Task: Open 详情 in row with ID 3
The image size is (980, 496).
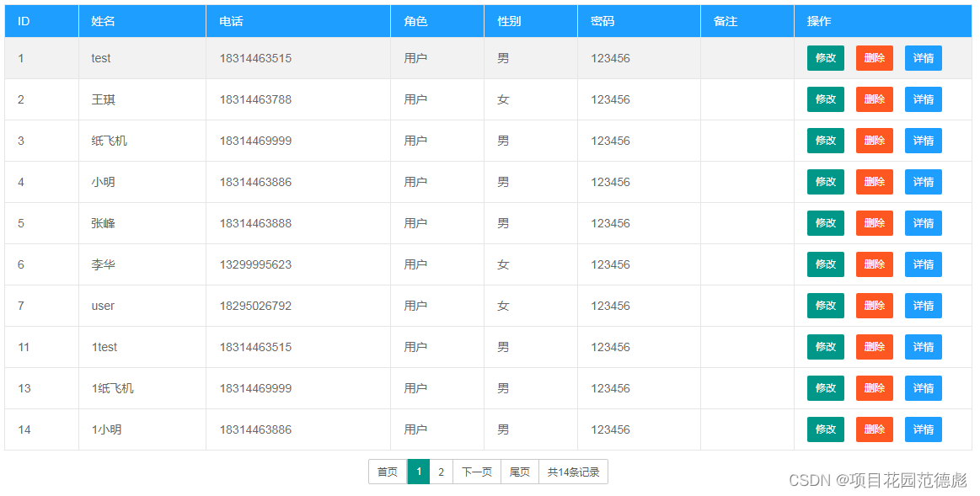Action: (x=924, y=141)
